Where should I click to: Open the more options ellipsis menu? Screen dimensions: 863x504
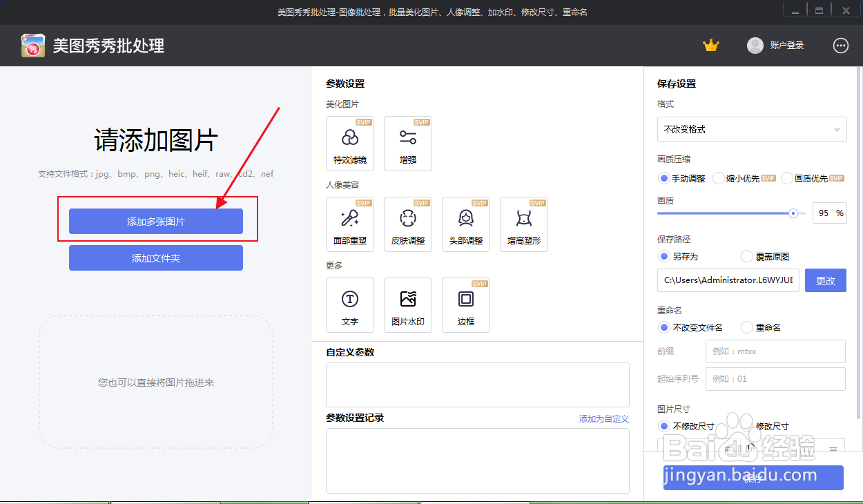tap(841, 46)
